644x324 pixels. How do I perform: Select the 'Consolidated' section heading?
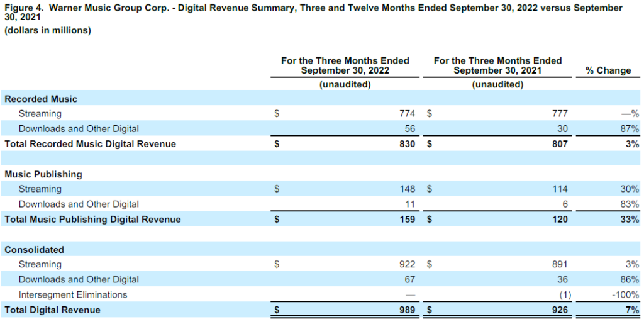pos(35,250)
